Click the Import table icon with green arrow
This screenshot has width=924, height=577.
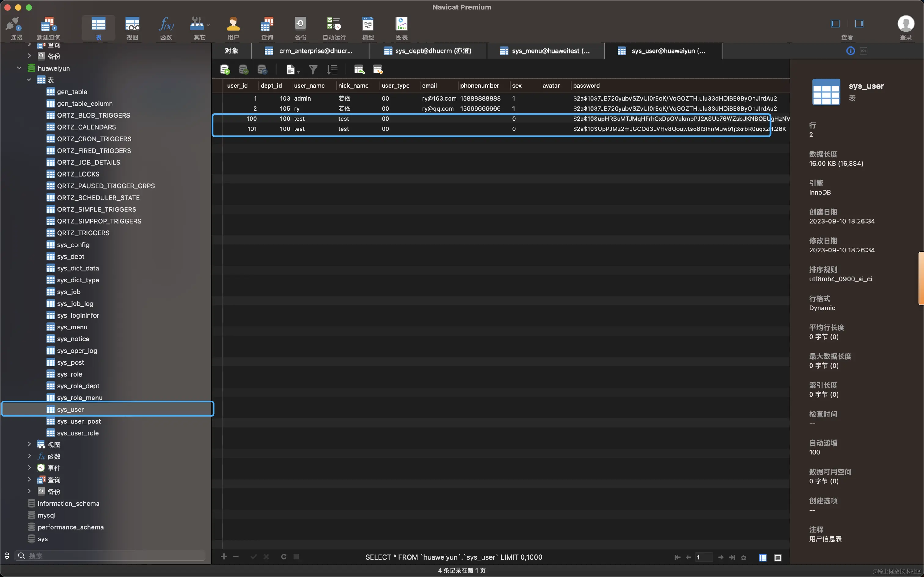[x=359, y=70]
